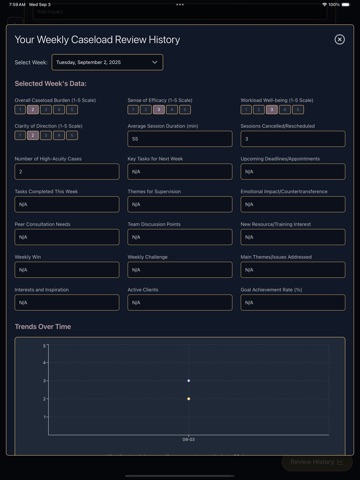Click the Team Discussion Points field
The height and width of the screenshot is (480, 360).
click(x=180, y=237)
